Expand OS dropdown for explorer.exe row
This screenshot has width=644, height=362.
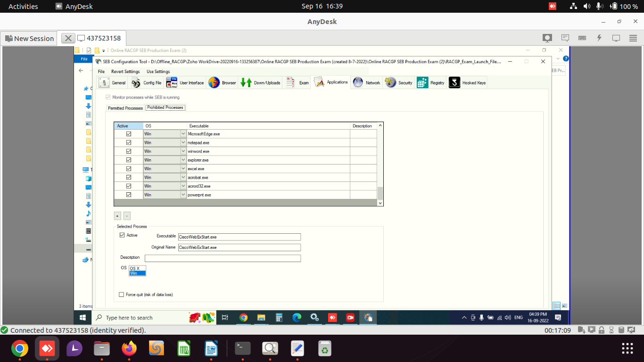coord(183,160)
